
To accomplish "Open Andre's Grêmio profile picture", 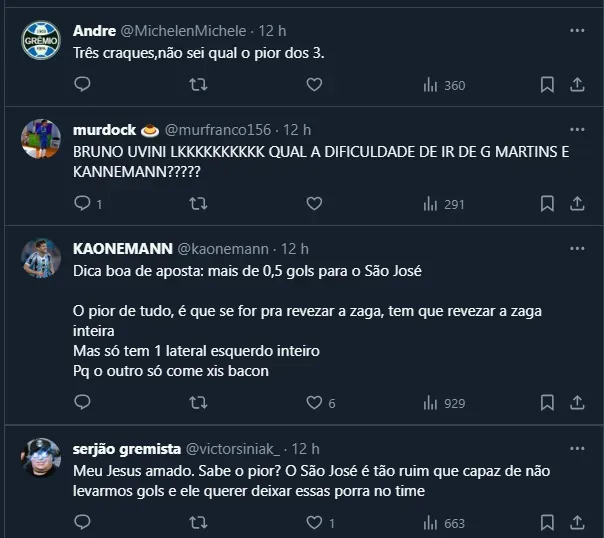I will click(x=41, y=40).
